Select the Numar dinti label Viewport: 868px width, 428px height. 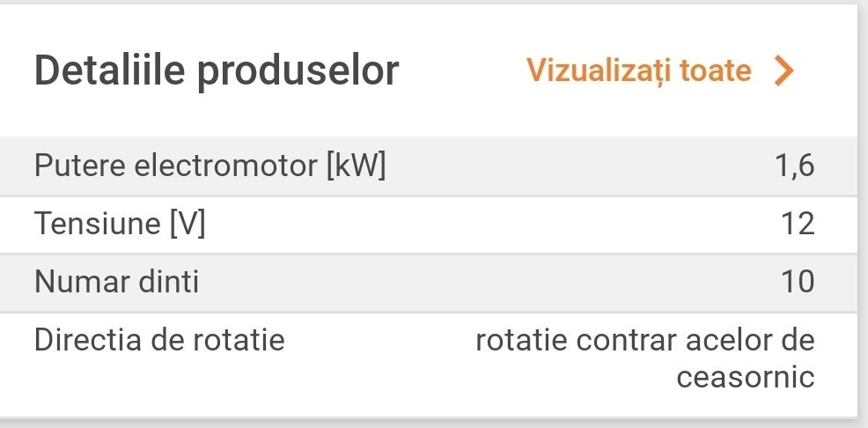pos(117,282)
